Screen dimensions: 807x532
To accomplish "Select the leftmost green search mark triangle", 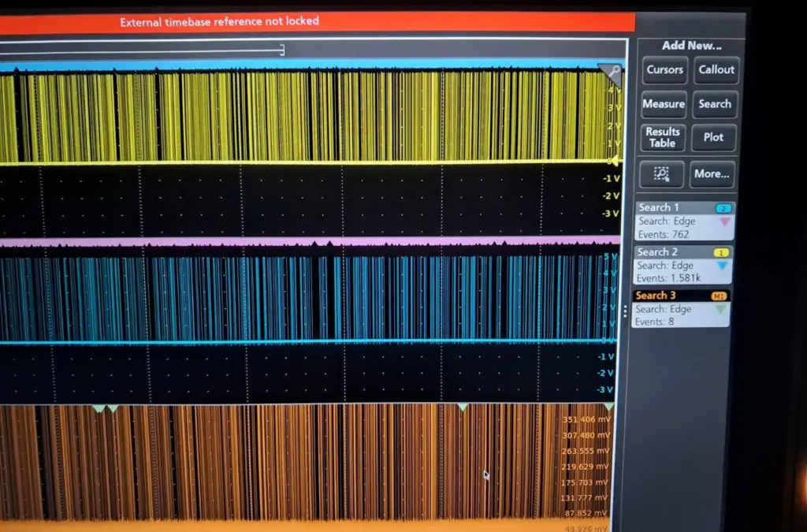I will tap(98, 408).
